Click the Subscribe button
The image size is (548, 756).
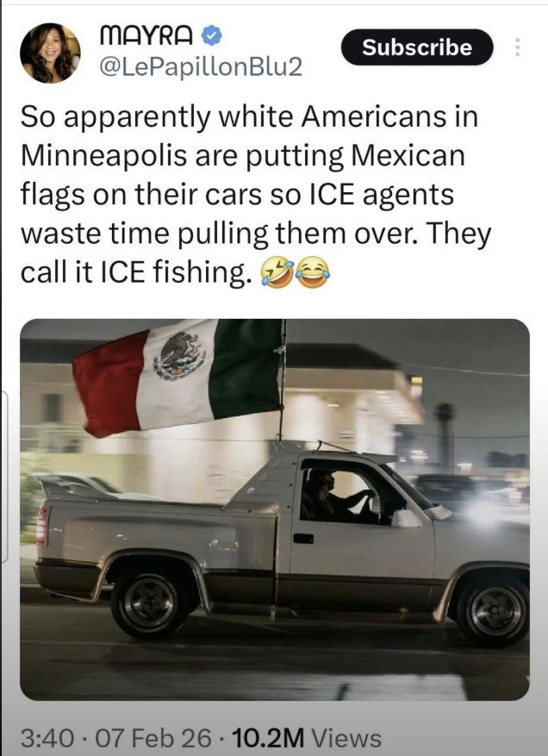(417, 47)
